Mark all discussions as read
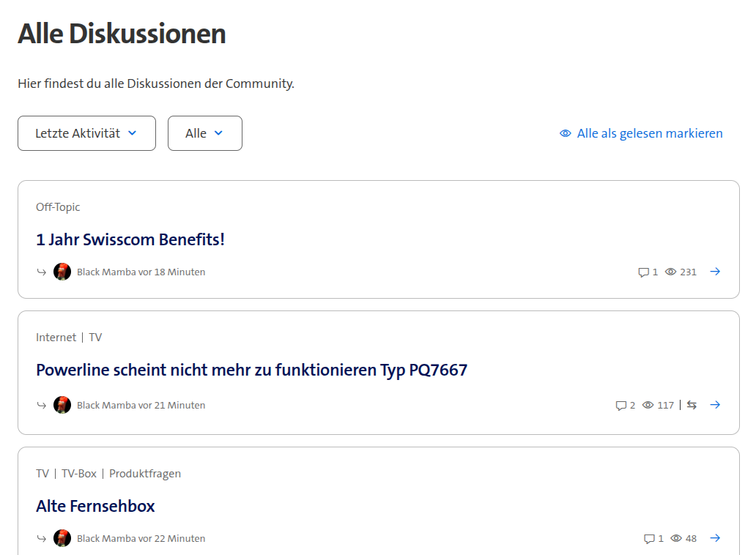The width and height of the screenshot is (756, 555). (641, 133)
